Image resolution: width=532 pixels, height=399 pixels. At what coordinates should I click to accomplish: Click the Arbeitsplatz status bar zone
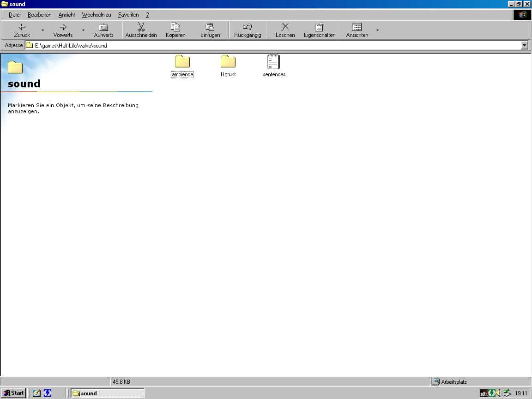[481, 382]
